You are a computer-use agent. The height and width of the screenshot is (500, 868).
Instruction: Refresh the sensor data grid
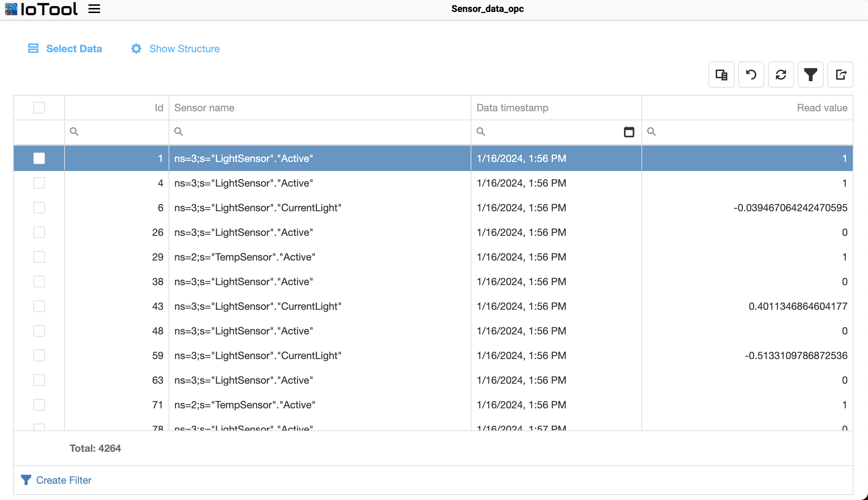781,75
